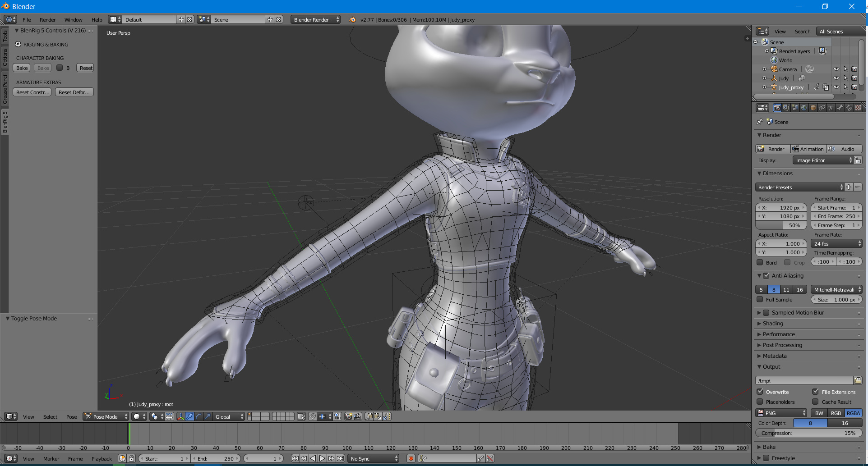
Task: Select the translate manipulator arrow icon
Action: coord(189,416)
